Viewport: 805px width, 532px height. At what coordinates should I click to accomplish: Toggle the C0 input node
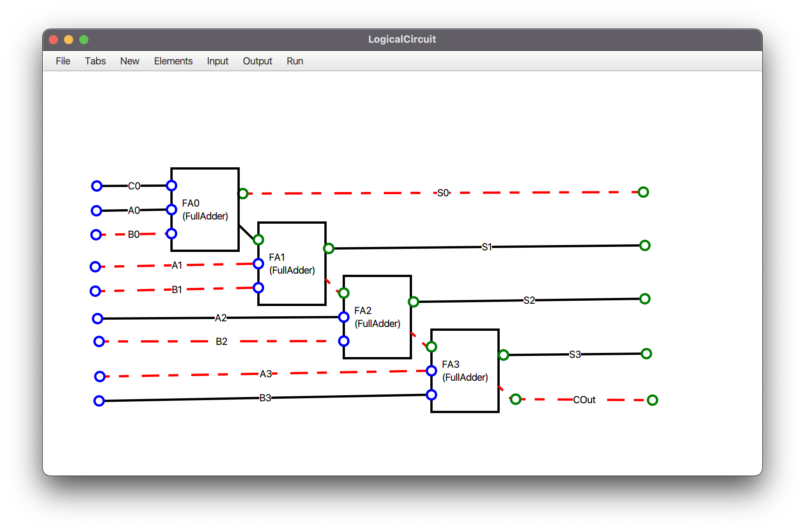coord(97,186)
